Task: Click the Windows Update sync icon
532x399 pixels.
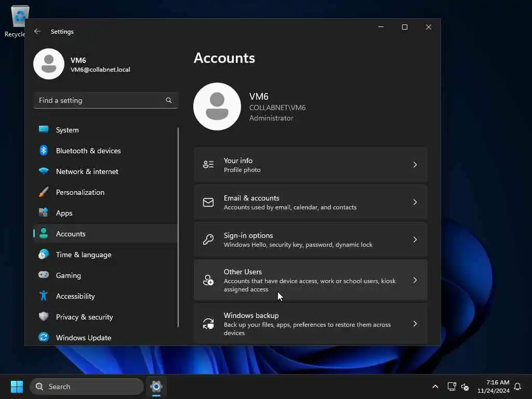Action: (44, 337)
